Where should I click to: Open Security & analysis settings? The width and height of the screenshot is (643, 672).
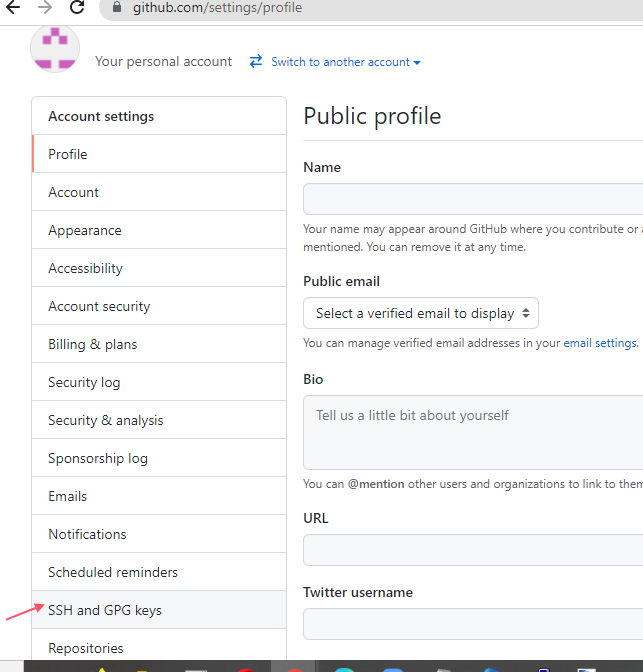pyautogui.click(x=159, y=420)
